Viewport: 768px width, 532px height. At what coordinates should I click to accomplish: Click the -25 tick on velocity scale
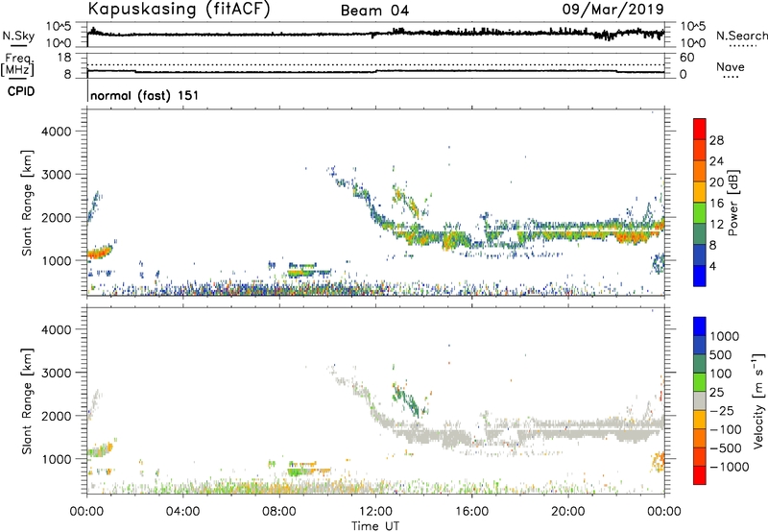722,410
